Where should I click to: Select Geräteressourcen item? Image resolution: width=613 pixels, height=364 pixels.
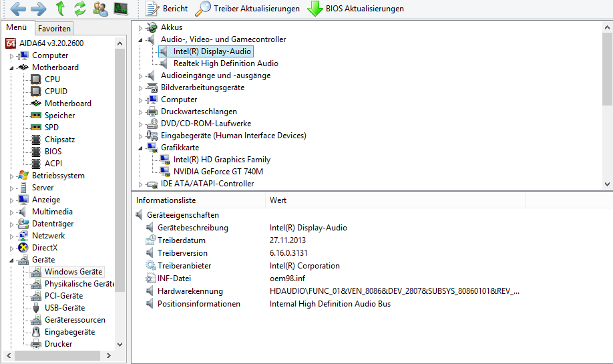pos(75,320)
